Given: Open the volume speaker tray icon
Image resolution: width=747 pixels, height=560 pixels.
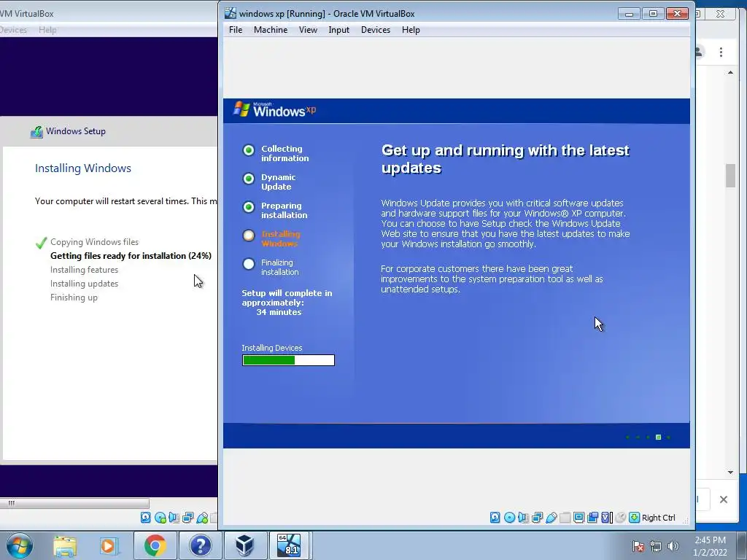Looking at the screenshot, I should 673,546.
